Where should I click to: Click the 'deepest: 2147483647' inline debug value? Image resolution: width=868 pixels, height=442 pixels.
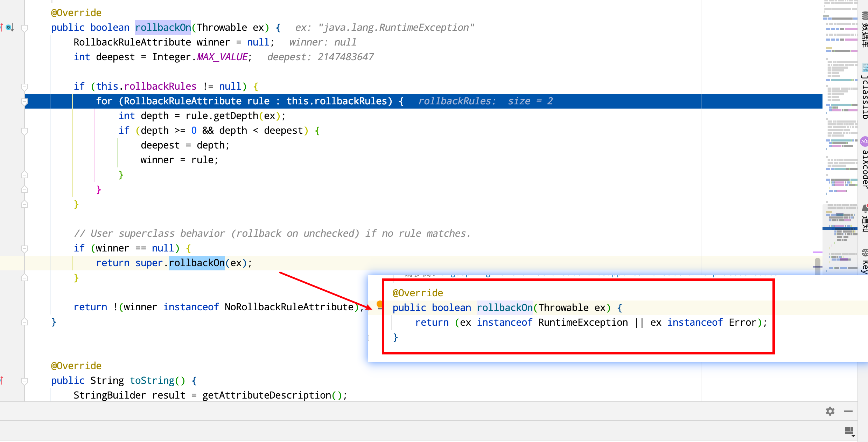click(320, 57)
